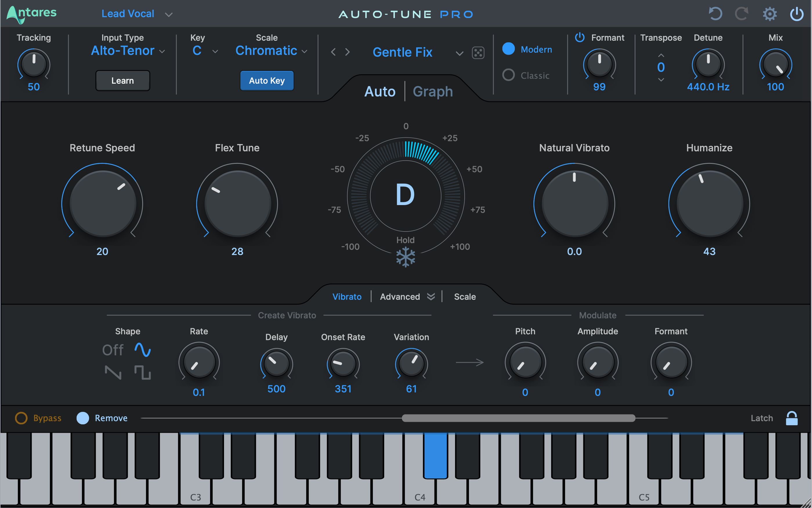Switch to the Graph tab
The image size is (812, 508).
point(433,91)
